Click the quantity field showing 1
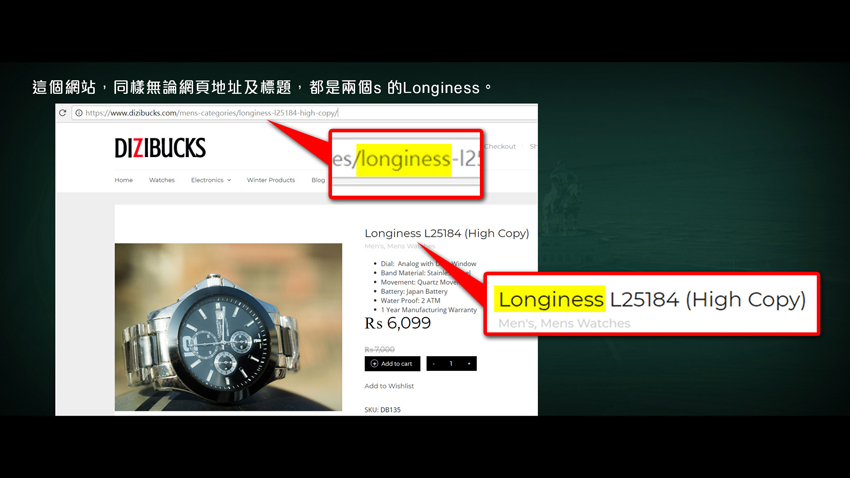 tap(451, 364)
